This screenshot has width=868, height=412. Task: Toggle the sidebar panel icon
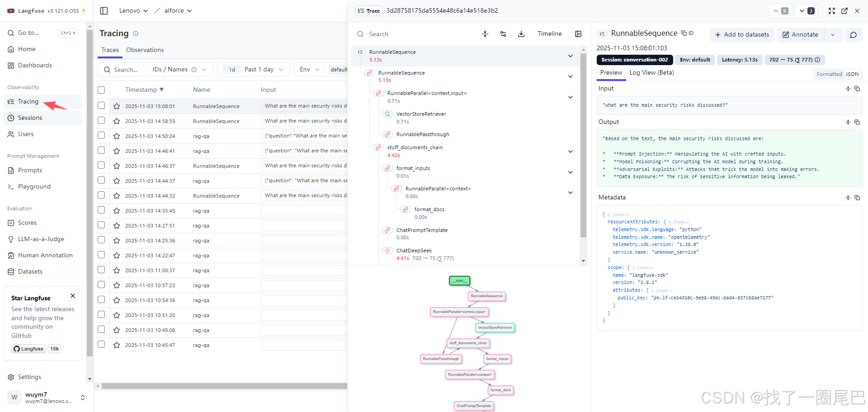click(x=104, y=11)
